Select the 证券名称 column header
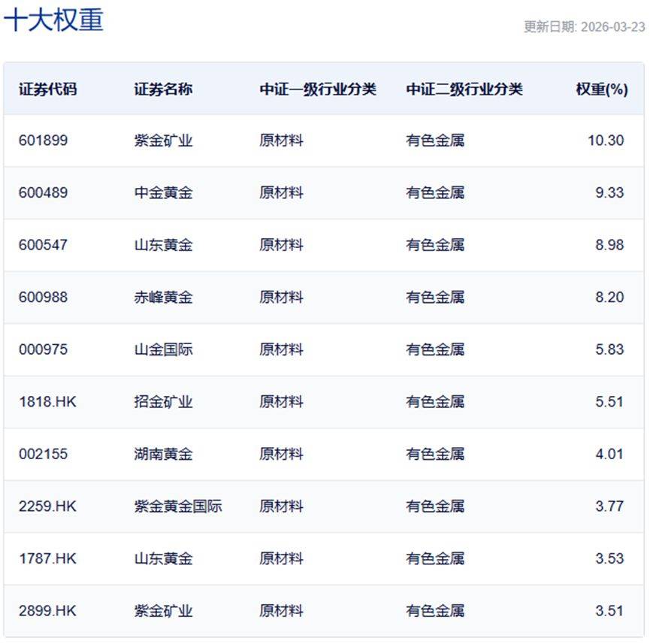 coord(163,89)
